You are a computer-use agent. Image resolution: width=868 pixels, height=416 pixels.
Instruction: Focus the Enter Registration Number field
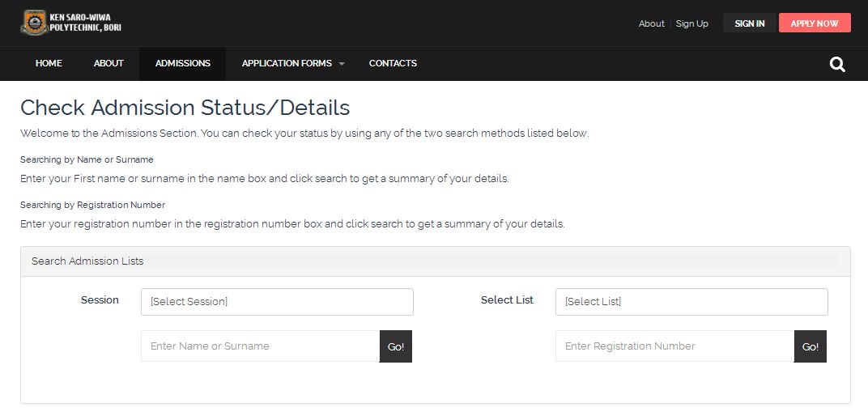(674, 346)
